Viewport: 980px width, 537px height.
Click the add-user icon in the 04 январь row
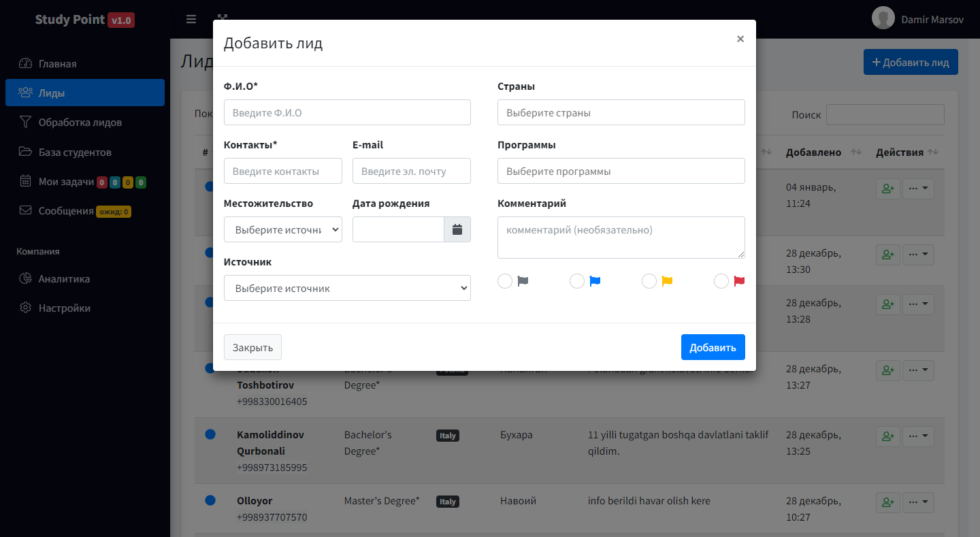coord(887,189)
